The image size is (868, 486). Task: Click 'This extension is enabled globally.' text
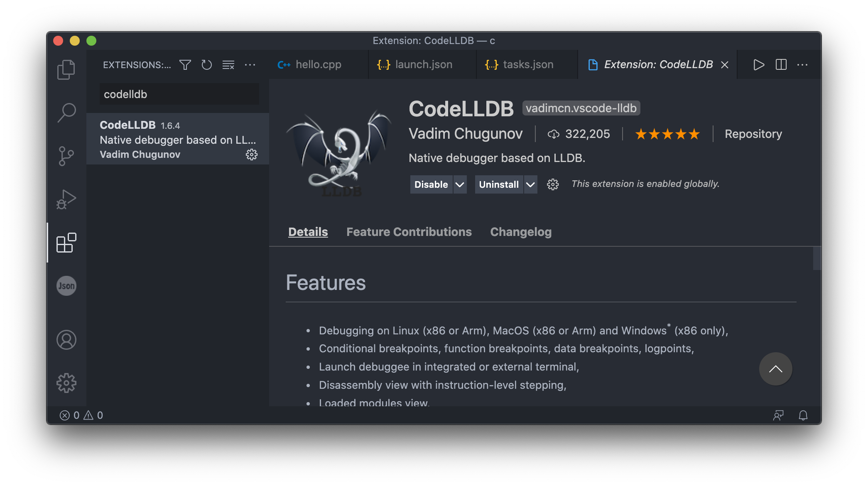click(645, 184)
